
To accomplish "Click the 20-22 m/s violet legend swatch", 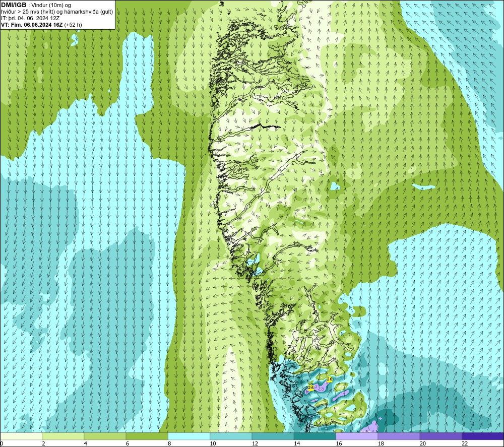I will coord(440,436).
